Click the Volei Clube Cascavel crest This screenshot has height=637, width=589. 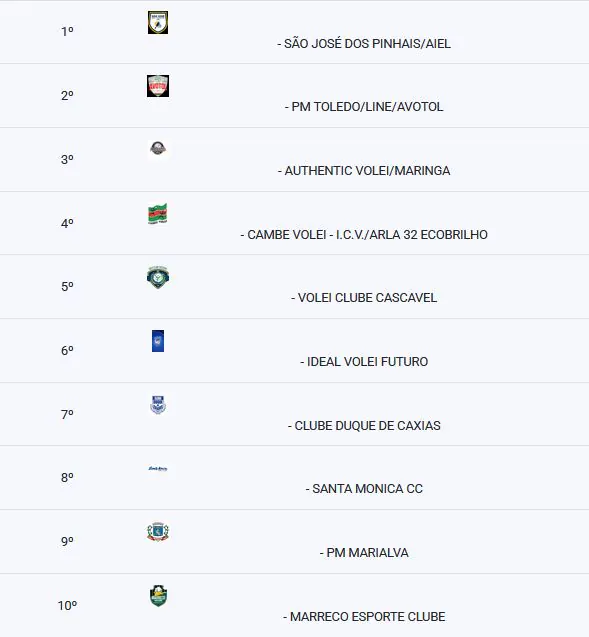tap(158, 277)
